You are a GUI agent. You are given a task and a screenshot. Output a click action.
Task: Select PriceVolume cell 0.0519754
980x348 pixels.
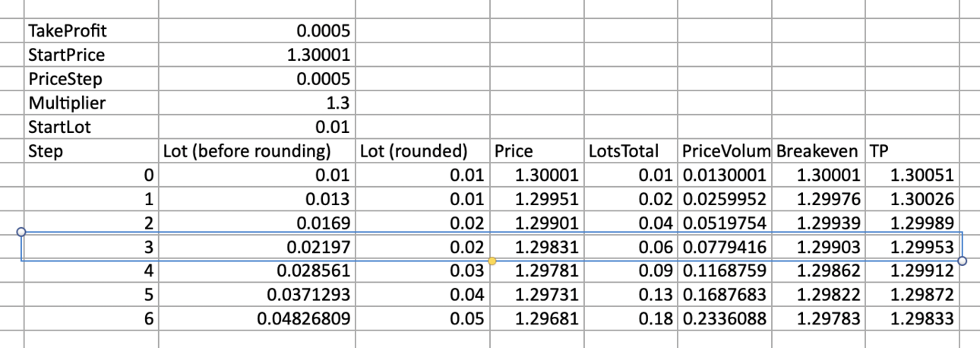coord(726,223)
